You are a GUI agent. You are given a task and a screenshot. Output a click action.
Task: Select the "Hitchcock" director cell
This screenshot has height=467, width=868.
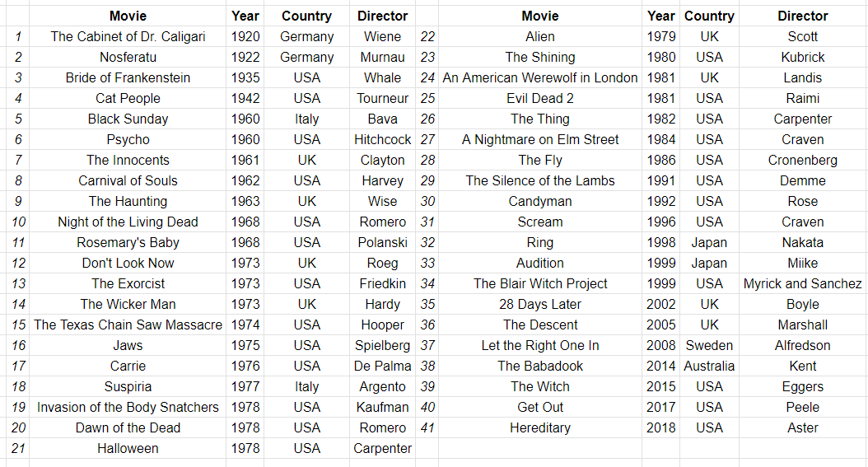point(382,139)
